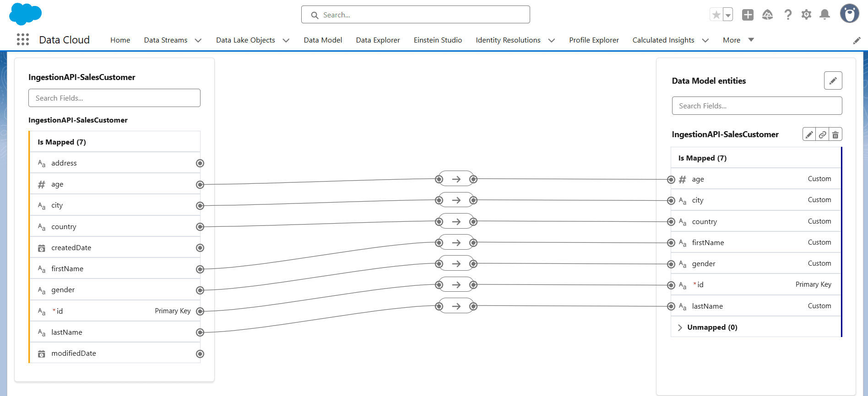Click the App Launcher grid icon

click(23, 40)
